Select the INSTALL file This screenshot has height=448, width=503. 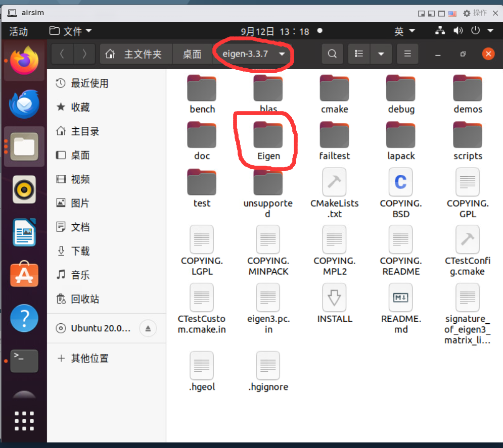pyautogui.click(x=334, y=304)
